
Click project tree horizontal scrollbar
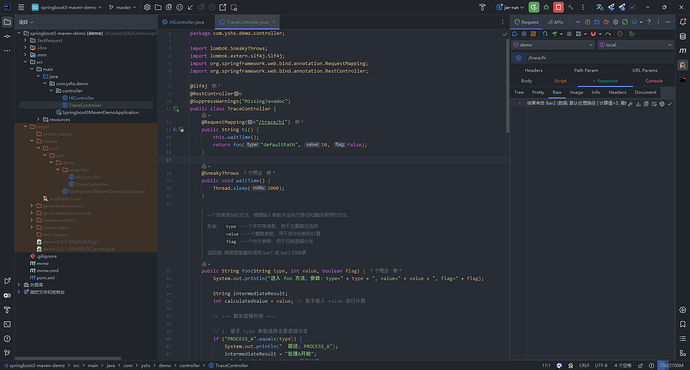68,359
